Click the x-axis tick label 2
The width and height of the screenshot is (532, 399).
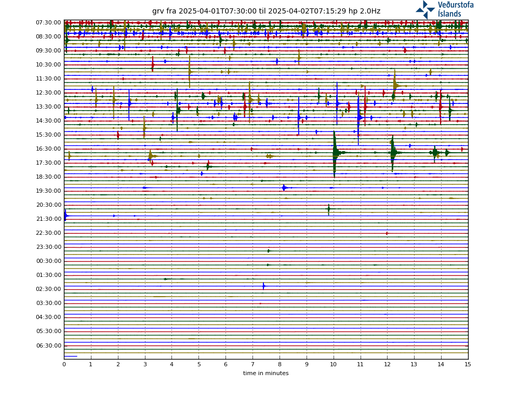pos(118,364)
